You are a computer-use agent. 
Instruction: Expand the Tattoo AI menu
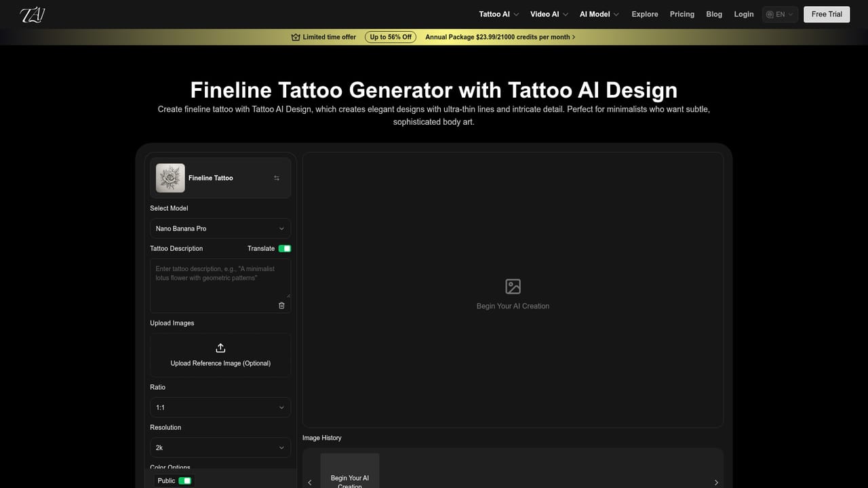point(498,14)
